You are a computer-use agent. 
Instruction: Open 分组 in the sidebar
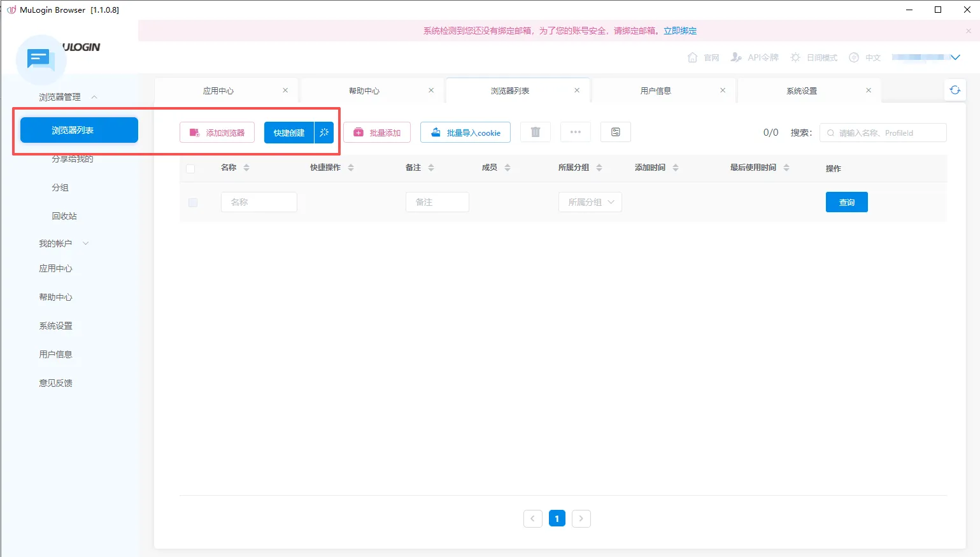[x=60, y=187]
